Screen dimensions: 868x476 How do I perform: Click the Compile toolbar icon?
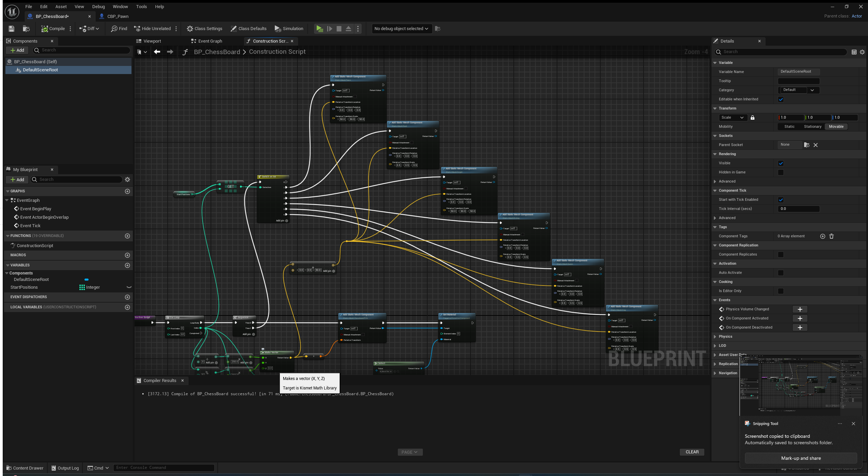(x=44, y=29)
